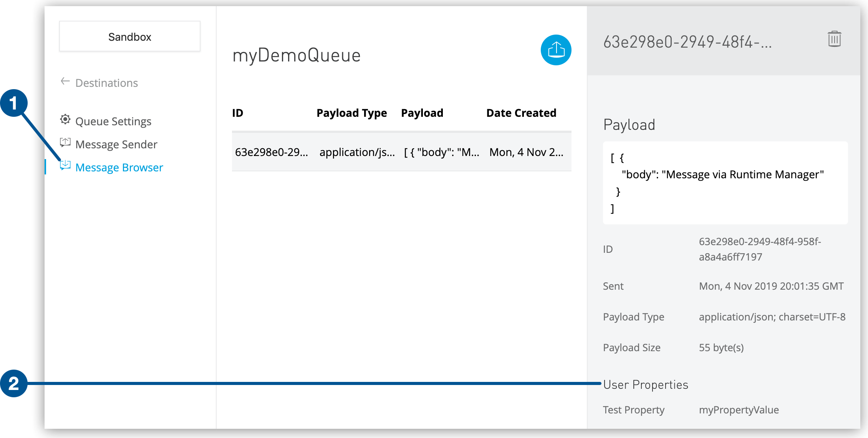Image resolution: width=868 pixels, height=438 pixels.
Task: Click the truncated message ID in the detail header
Action: (688, 42)
